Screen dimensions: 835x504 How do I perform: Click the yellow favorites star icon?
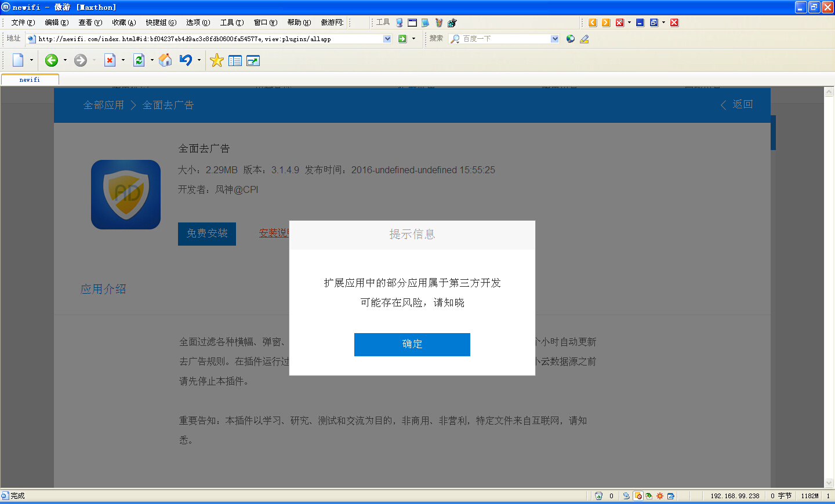click(x=216, y=60)
